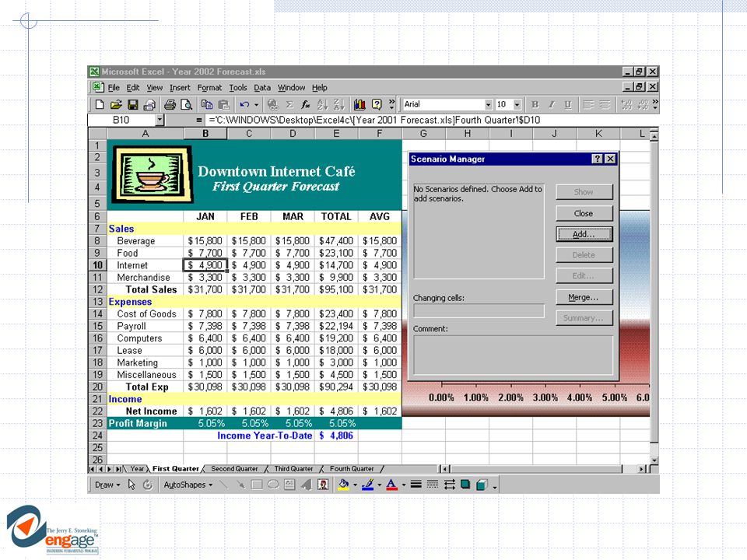Open the Format menu
Image resolution: width=747 pixels, height=560 pixels.
pyautogui.click(x=209, y=88)
